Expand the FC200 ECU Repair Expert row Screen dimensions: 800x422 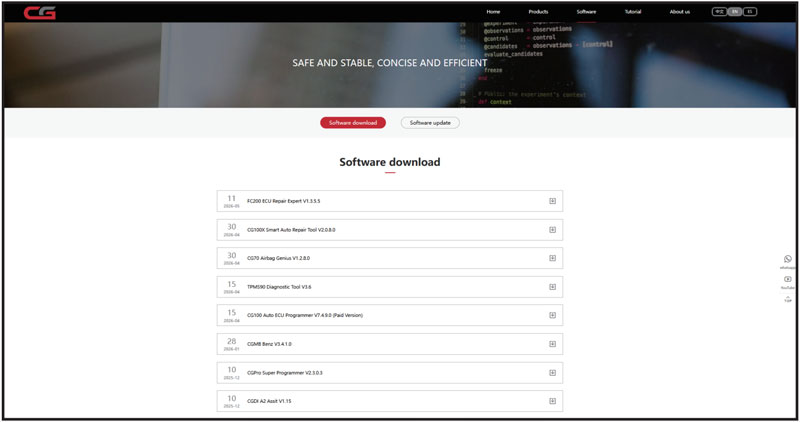(553, 201)
